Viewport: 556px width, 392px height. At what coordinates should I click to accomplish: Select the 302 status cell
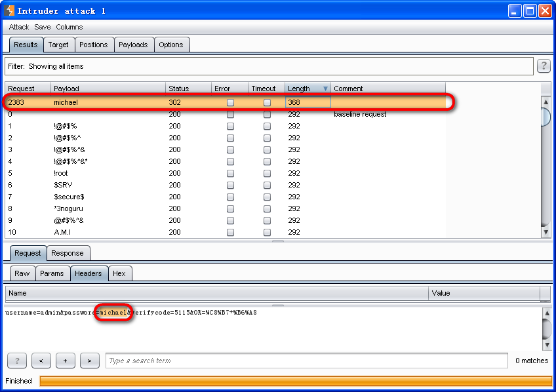point(188,102)
